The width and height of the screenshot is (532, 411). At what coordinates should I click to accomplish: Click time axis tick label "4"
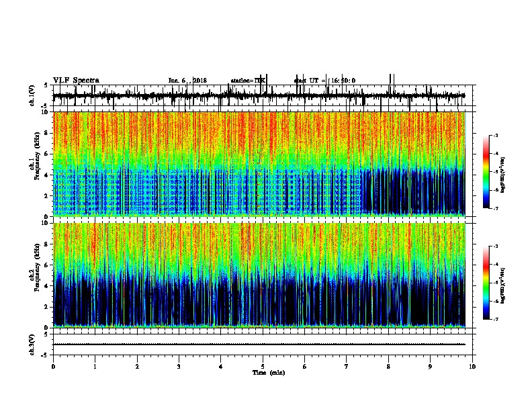(221, 366)
